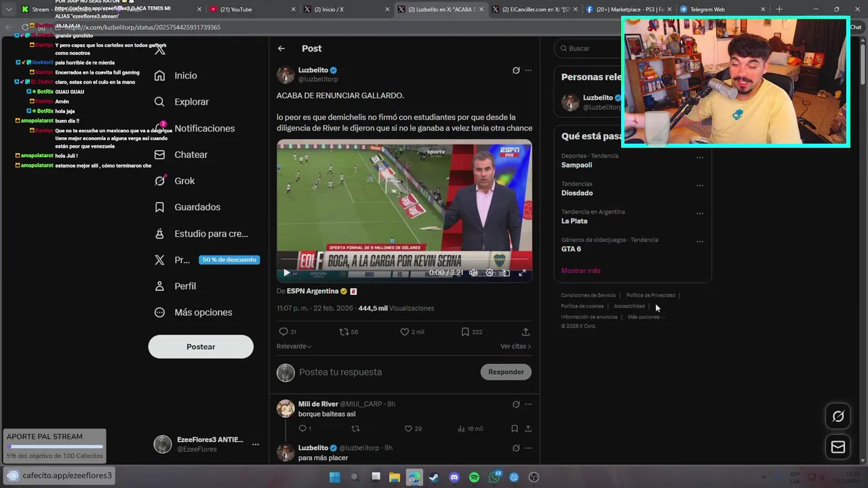
Task: Open Premium with 50 % de descuento
Action: (x=206, y=260)
